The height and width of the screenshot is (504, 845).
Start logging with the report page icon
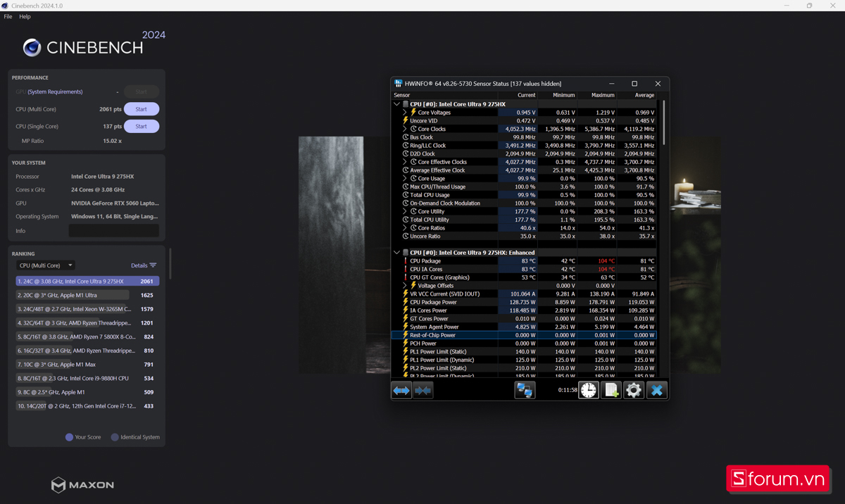click(611, 389)
